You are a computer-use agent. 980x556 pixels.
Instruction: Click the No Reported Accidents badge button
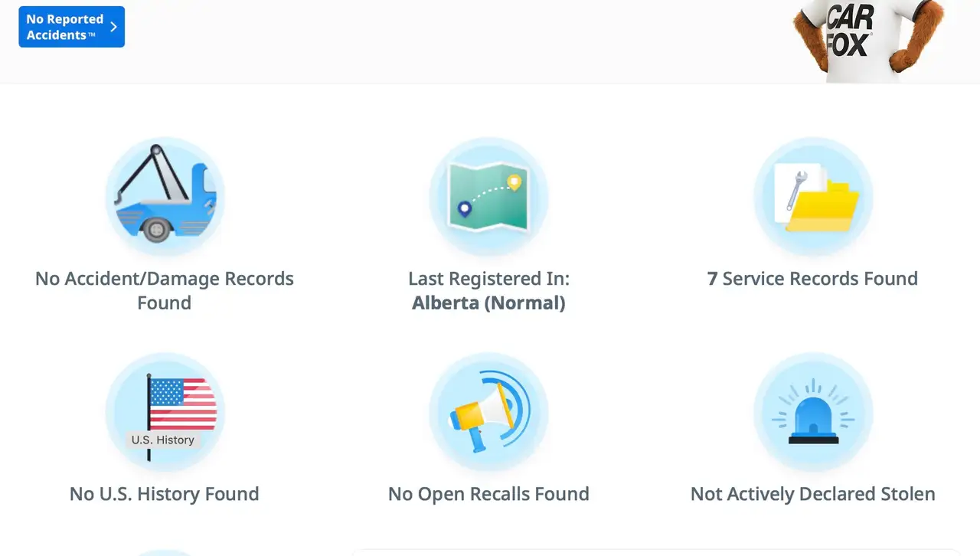(72, 27)
